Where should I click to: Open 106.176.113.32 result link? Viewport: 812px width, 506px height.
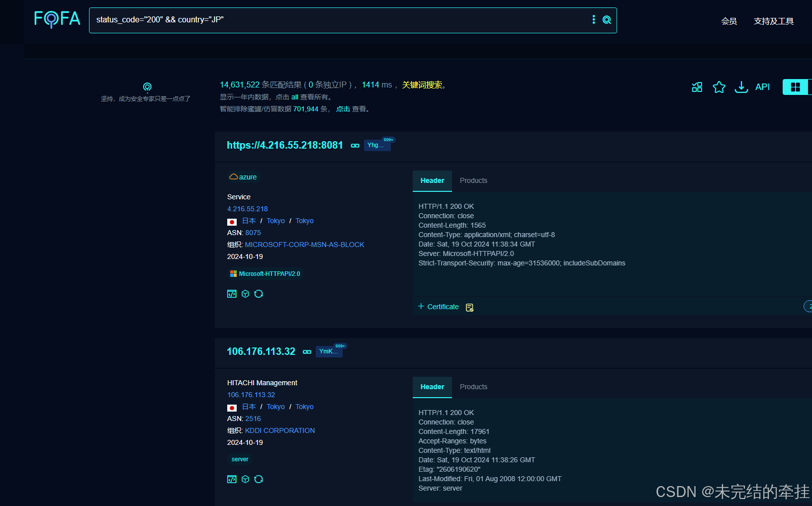pos(261,351)
